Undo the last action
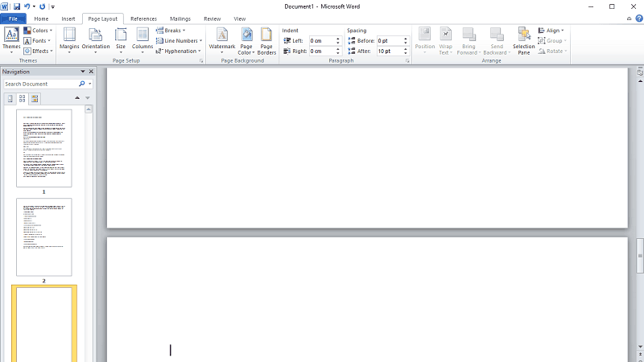Screen dimensions: 644x362 click(27, 6)
